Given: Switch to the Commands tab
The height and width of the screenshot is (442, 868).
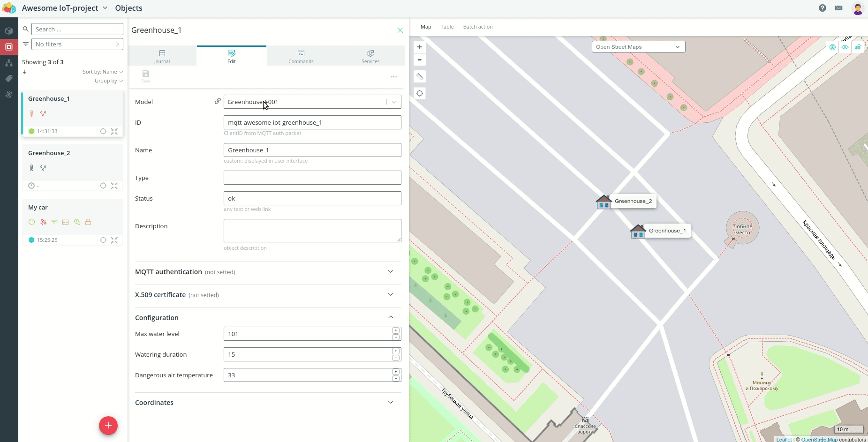Looking at the screenshot, I should coord(301,56).
